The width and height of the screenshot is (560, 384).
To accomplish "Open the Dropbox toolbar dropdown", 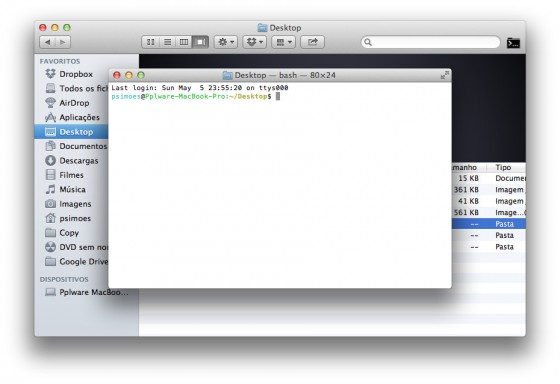I will (x=255, y=42).
